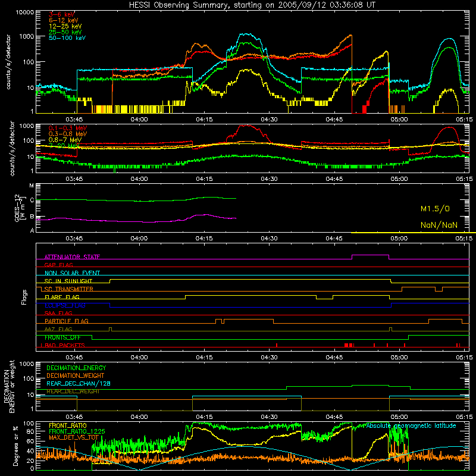Click the 0.1-0.3 MeV legend label
The image size is (476, 476).
68,128
